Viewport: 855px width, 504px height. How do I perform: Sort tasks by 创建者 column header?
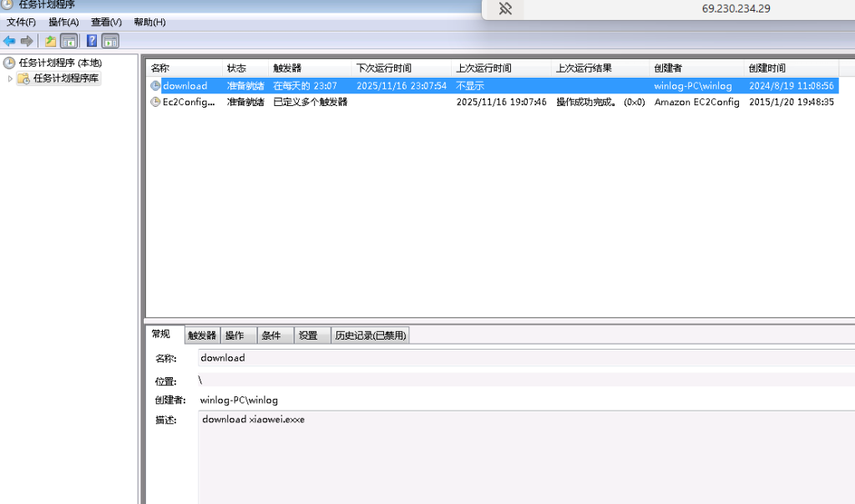[x=668, y=68]
